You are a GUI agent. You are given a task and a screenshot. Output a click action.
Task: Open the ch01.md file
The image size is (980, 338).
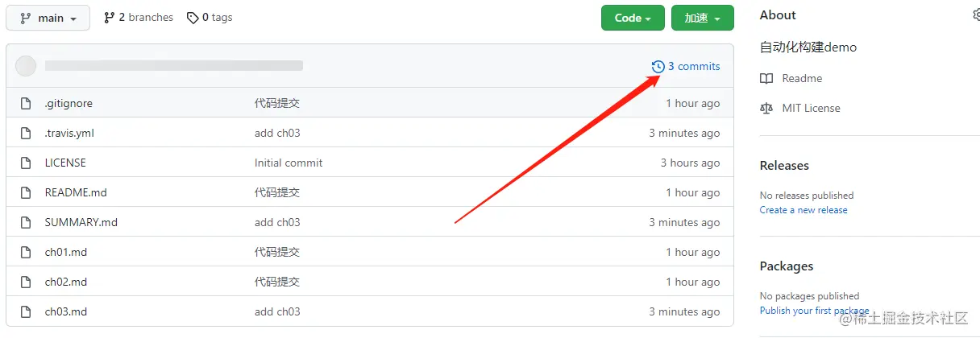pos(66,252)
